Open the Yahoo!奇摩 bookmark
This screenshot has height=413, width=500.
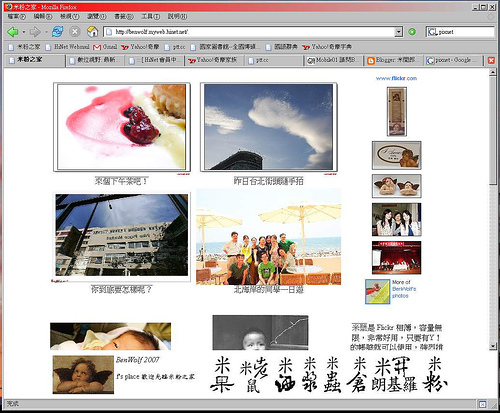[140, 47]
